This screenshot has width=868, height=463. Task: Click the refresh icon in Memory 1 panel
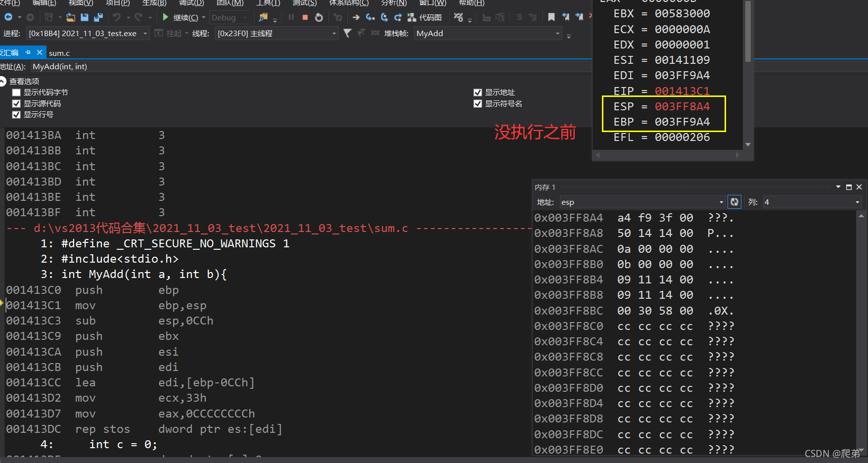pos(734,202)
